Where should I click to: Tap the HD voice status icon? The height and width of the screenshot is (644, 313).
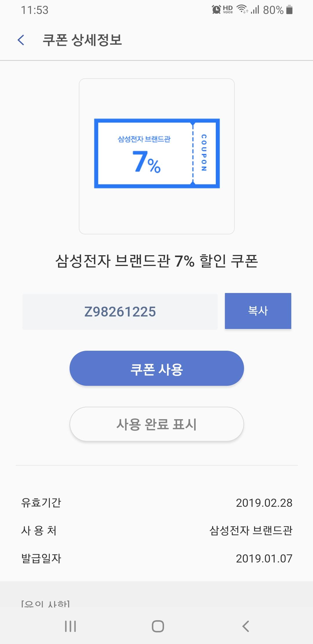pos(228,10)
